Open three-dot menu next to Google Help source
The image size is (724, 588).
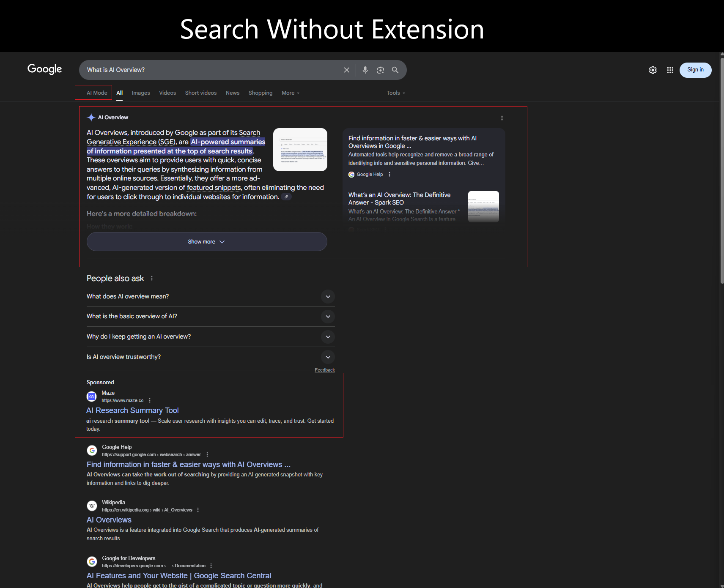pos(389,175)
